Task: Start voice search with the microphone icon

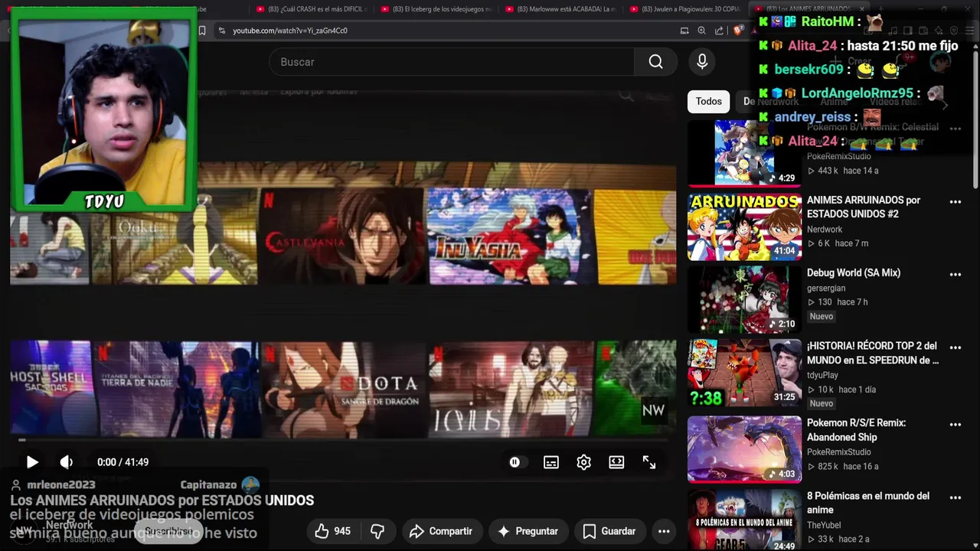Action: click(x=702, y=62)
